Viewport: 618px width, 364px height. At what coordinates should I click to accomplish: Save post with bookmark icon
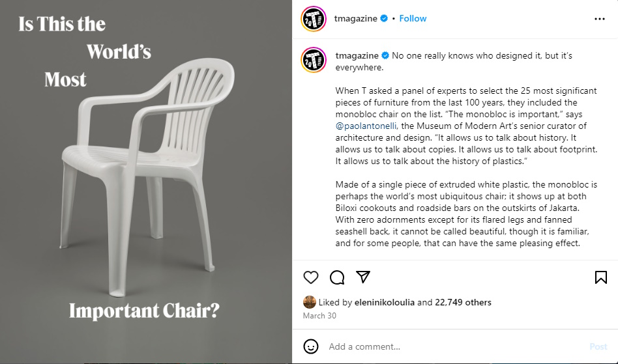tap(600, 277)
